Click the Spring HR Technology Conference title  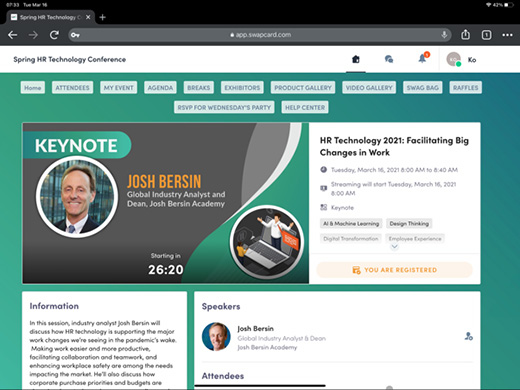(x=70, y=59)
